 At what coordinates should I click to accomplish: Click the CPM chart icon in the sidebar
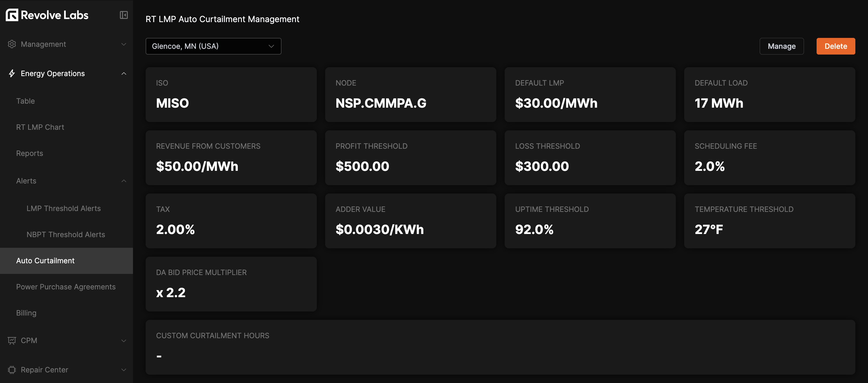[x=11, y=340]
